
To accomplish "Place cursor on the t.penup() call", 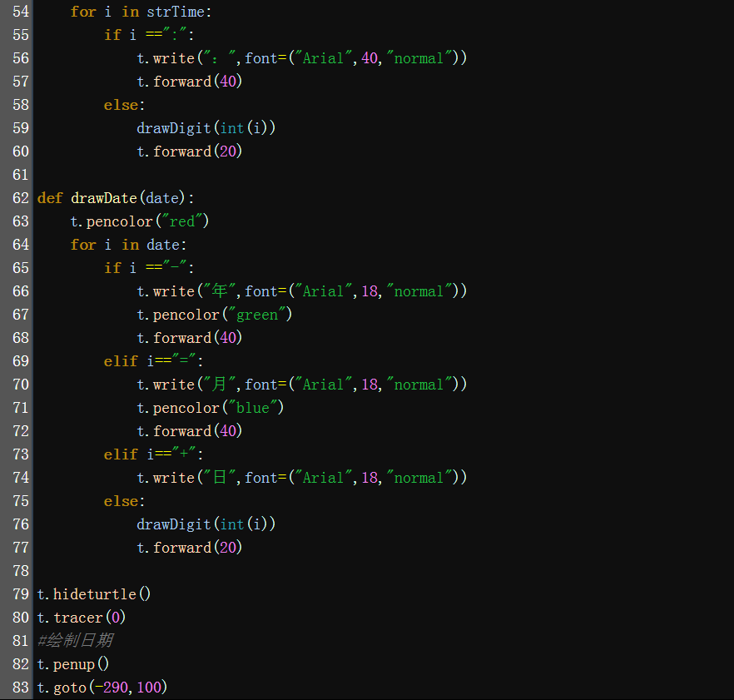I will pos(73,664).
